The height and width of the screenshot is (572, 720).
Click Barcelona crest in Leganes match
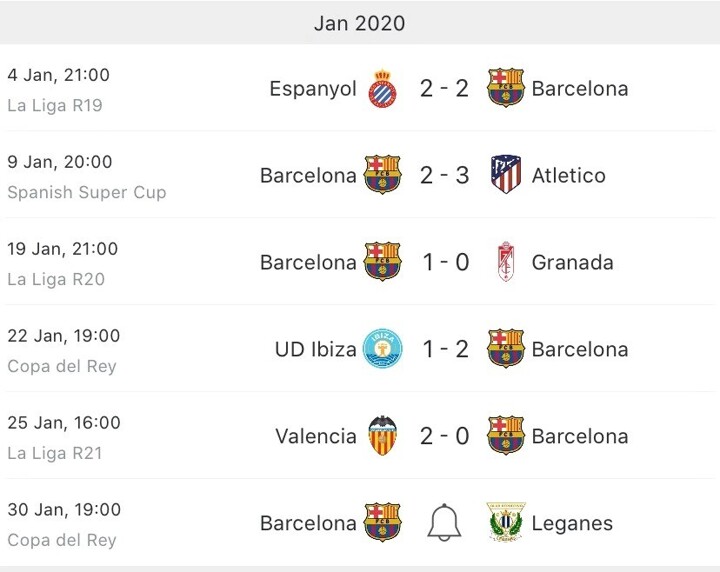(x=382, y=523)
